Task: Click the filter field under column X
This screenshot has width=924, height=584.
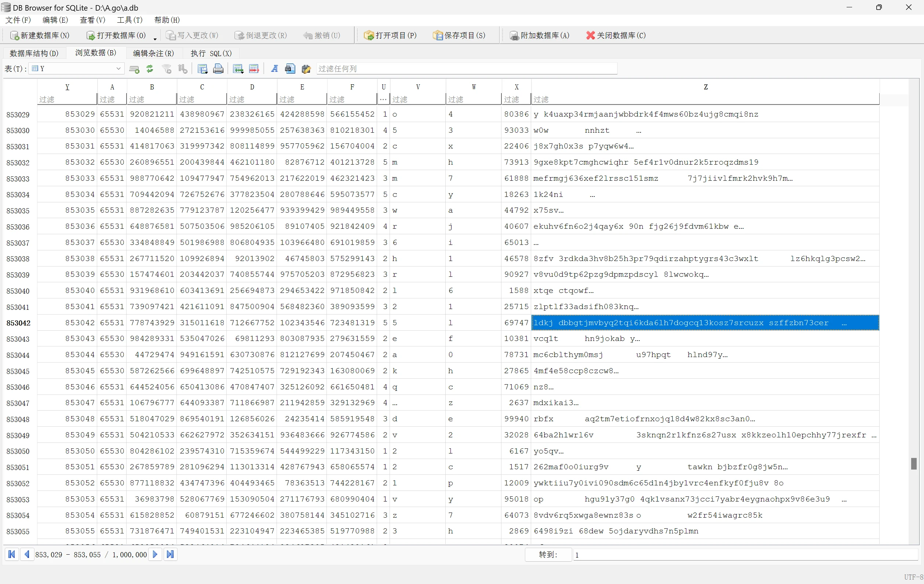Action: coord(516,99)
